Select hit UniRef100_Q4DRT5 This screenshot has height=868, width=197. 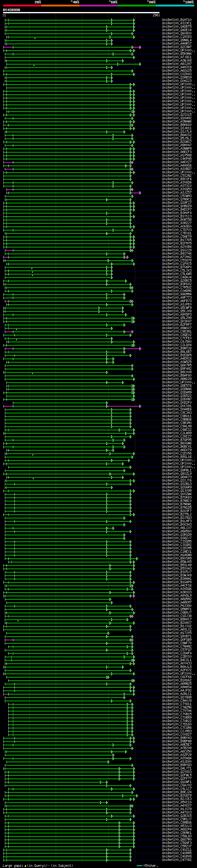coord(176,26)
